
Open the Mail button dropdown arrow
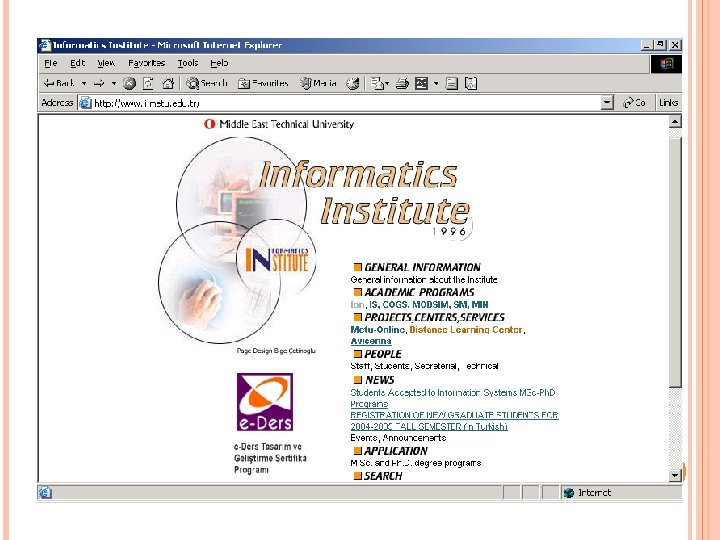pyautogui.click(x=387, y=83)
